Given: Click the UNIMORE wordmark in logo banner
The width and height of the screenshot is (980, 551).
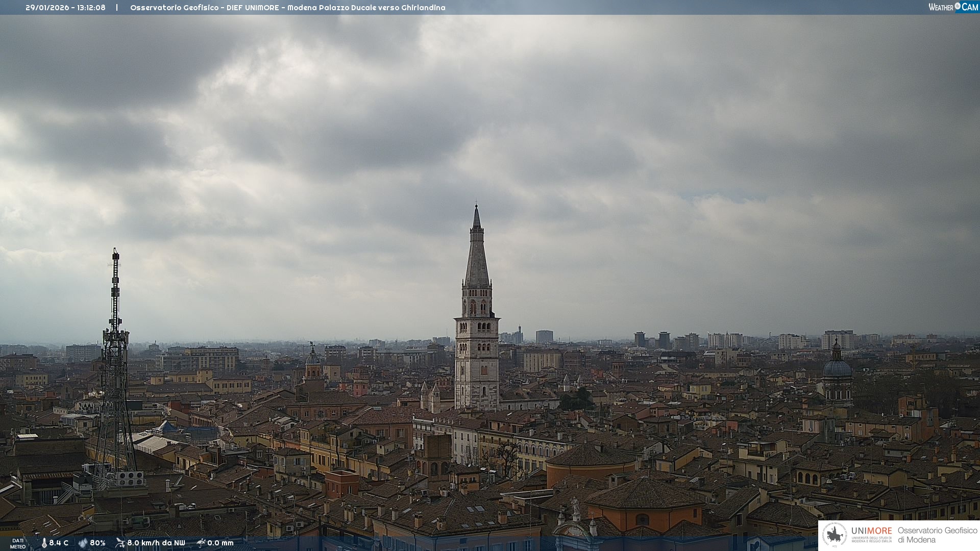Looking at the screenshot, I should tap(871, 531).
